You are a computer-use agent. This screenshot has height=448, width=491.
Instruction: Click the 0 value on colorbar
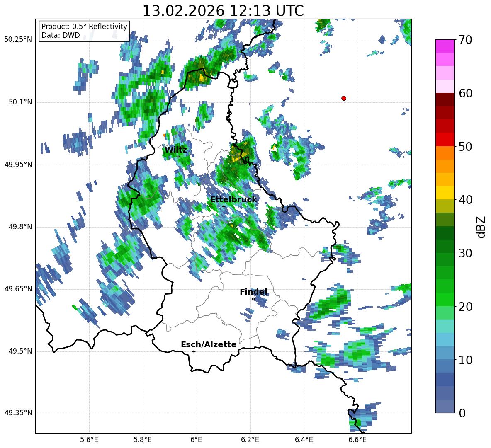click(462, 413)
